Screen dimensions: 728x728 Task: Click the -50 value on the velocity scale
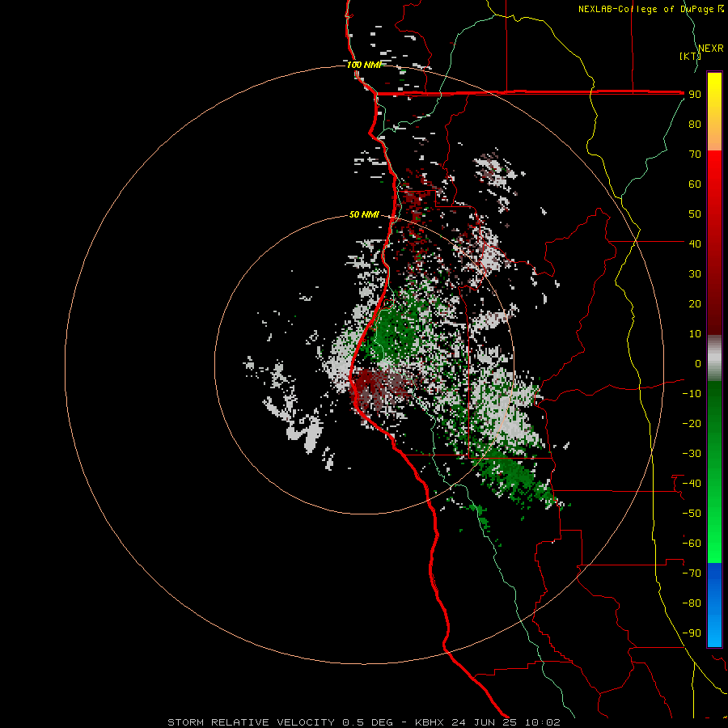click(x=692, y=514)
